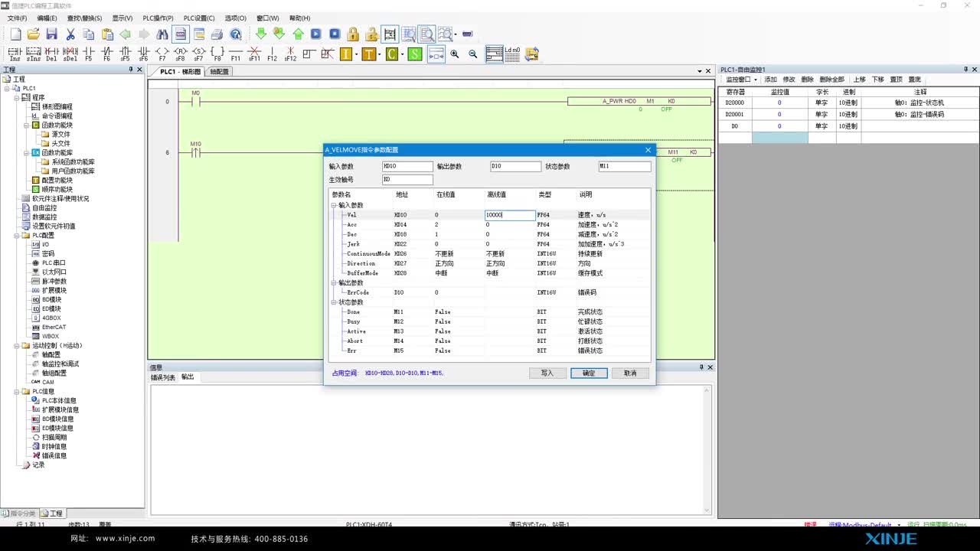Click the Open folder toolbar icon
Viewport: 980px width, 551px height.
tap(33, 34)
